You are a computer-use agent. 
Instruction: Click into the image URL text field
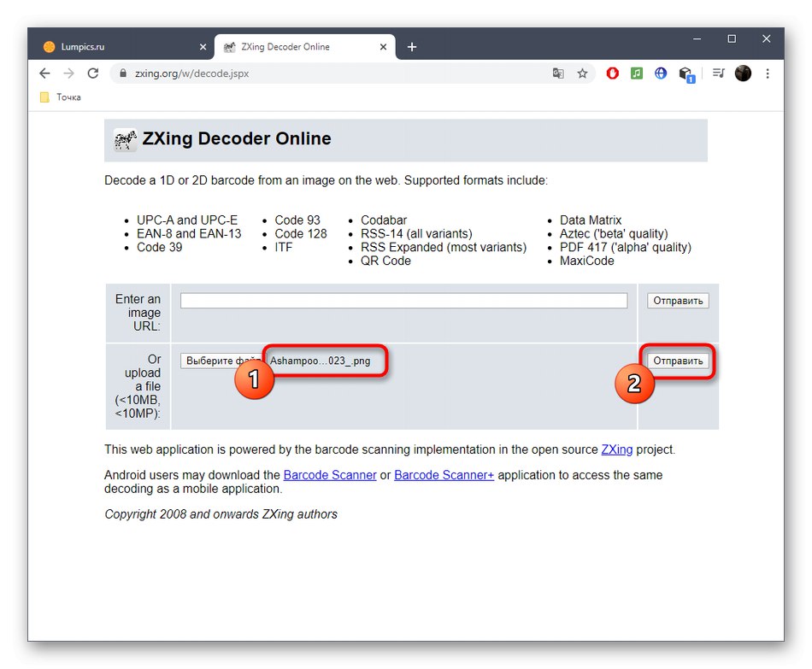click(x=404, y=301)
